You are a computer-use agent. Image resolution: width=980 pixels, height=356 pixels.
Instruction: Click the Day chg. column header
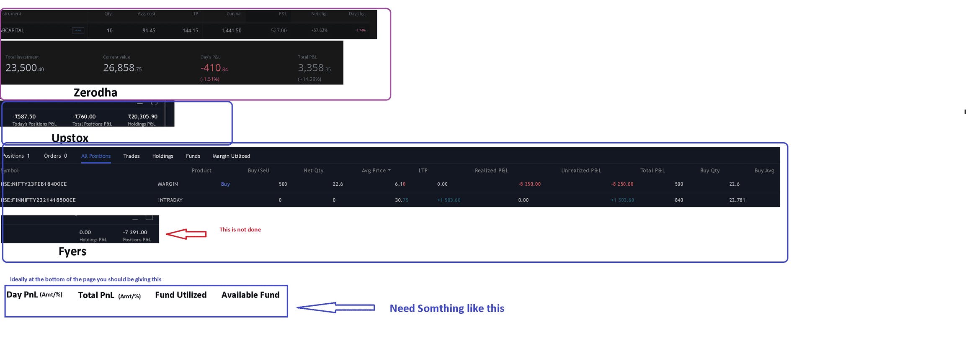(x=357, y=14)
